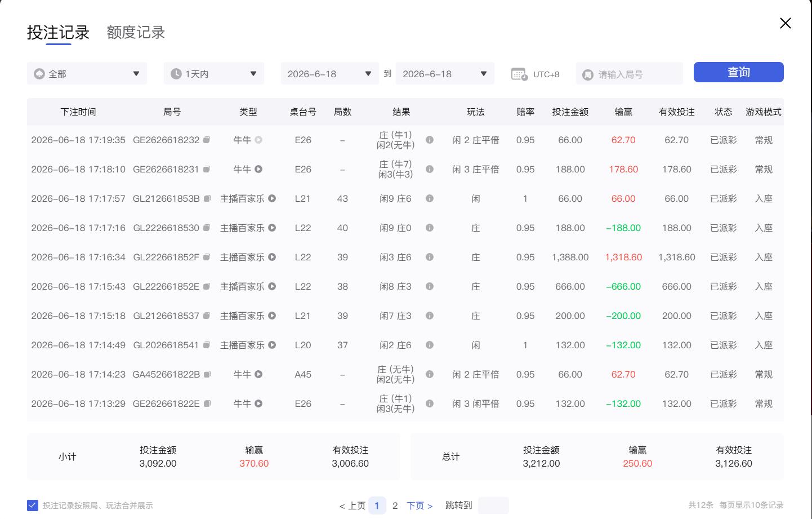Click the 闲 3 闲平倍 bet type cell
The image size is (812, 519).
coord(476,403)
